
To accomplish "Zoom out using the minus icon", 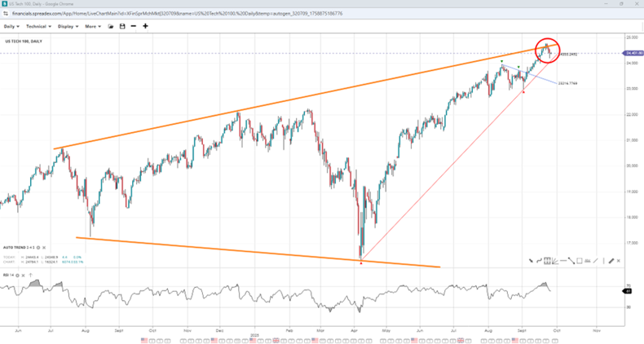I will point(134,26).
